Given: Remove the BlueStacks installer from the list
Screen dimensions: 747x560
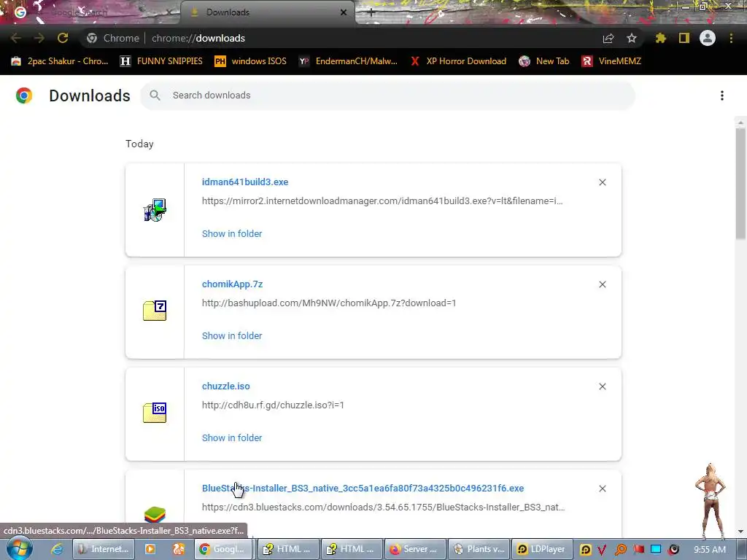Looking at the screenshot, I should pyautogui.click(x=602, y=489).
